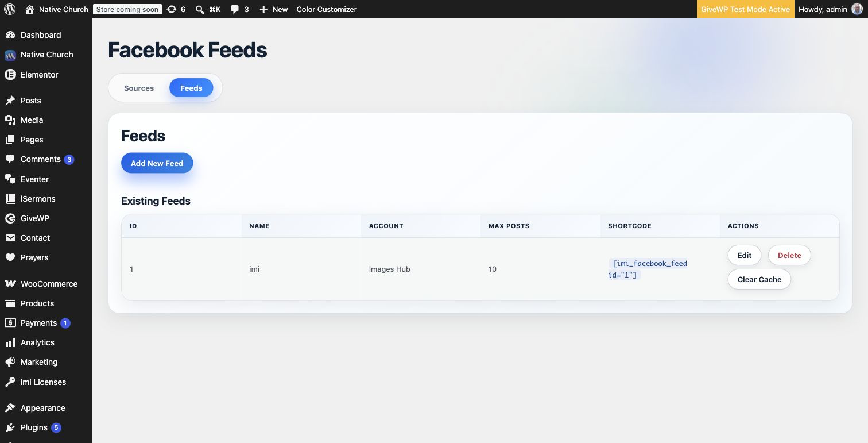Screen dimensions: 868x443
Task: Open the Appearance menu label
Action: pos(43,408)
